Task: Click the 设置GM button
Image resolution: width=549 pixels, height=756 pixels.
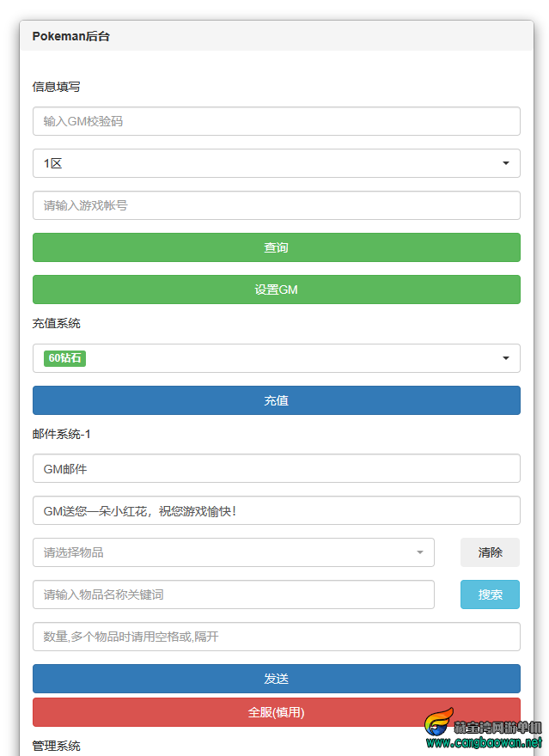Action: click(x=276, y=290)
